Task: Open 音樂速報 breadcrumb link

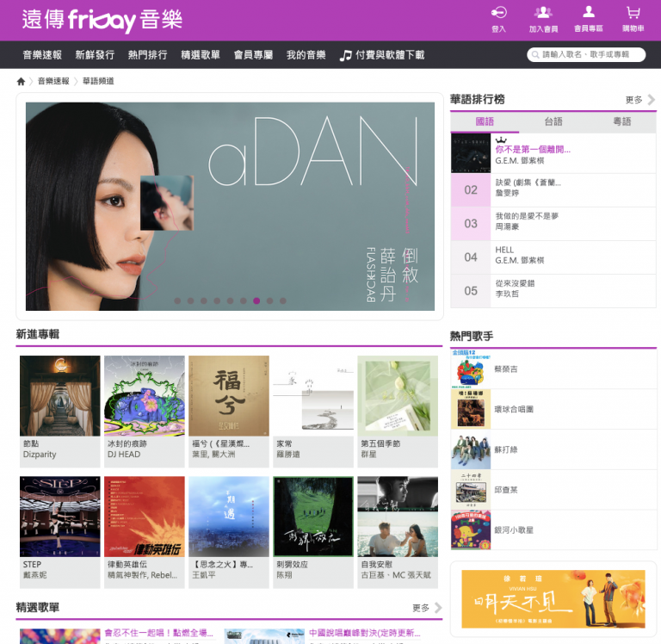Action: point(53,82)
